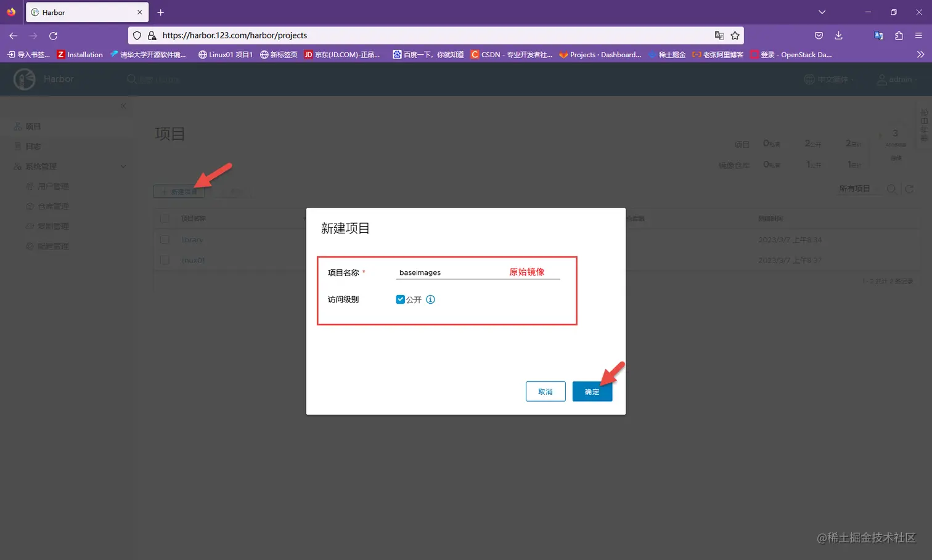Open the 中文简体 language dropdown

(x=828, y=79)
